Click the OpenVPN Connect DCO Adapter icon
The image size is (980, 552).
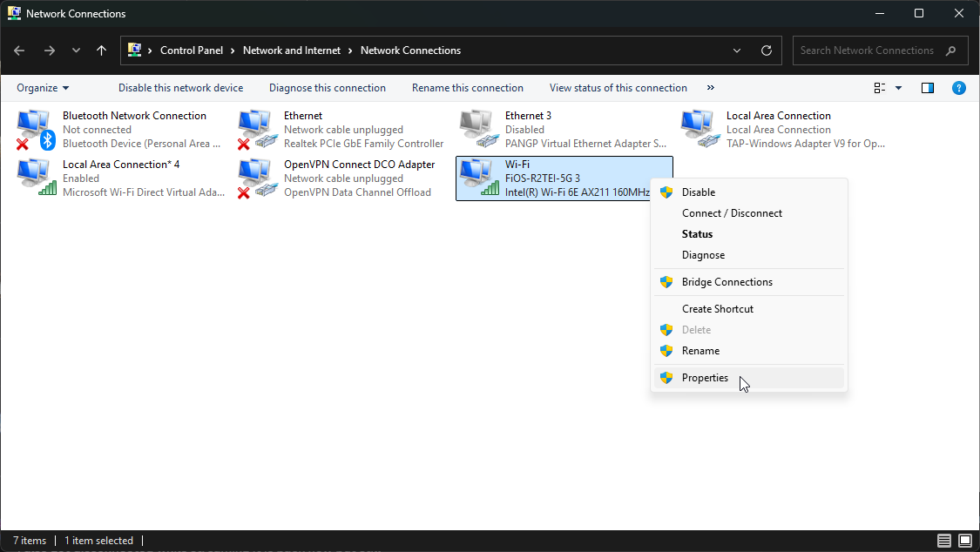point(256,178)
